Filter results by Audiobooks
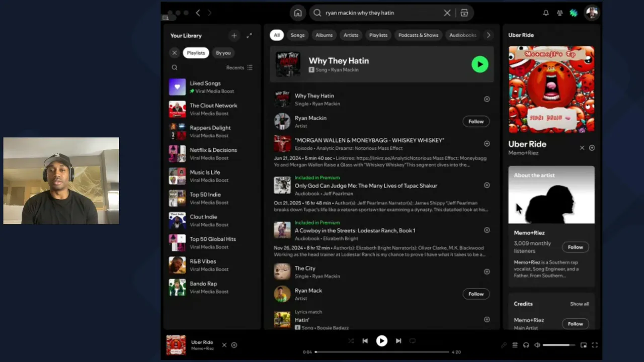The width and height of the screenshot is (644, 362). click(x=462, y=35)
